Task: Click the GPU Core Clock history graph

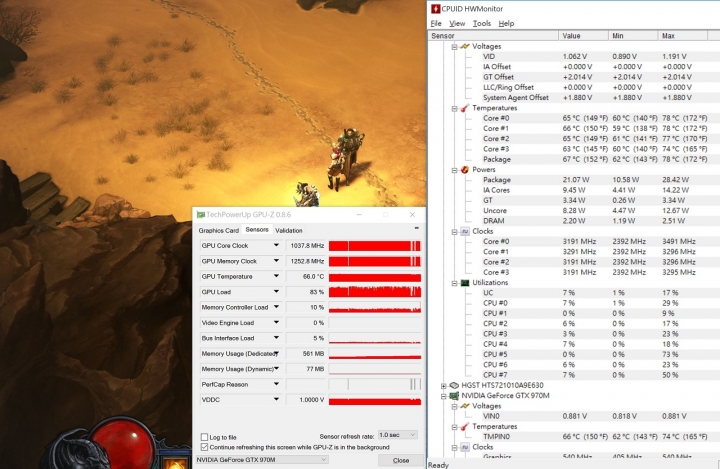Action: (375, 245)
